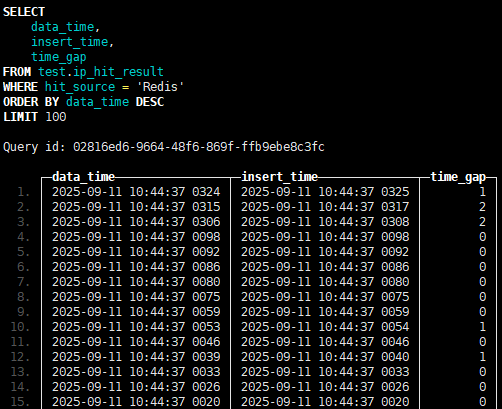Click insert_time cell ending 0026
Viewport: 502px width, 409px height.
325,387
